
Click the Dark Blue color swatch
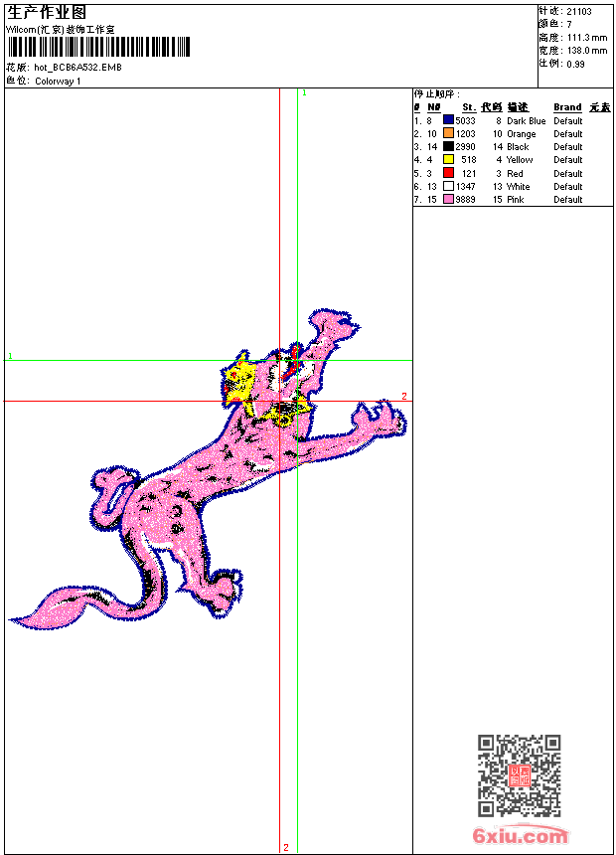click(449, 120)
